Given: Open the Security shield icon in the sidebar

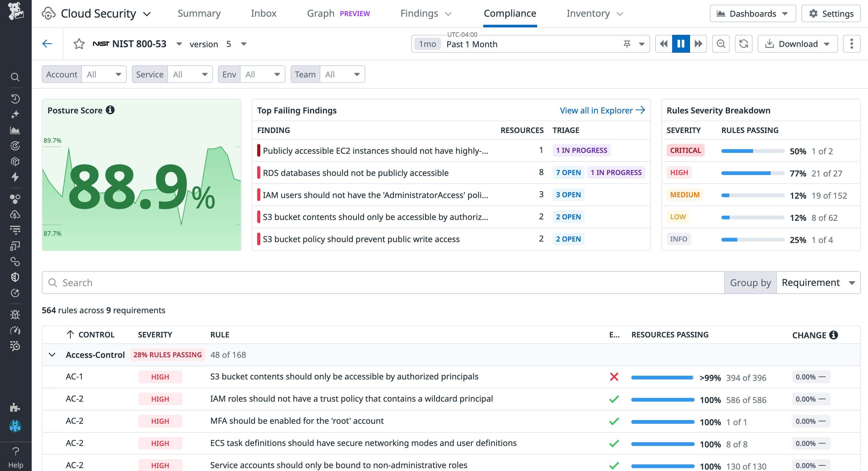Looking at the screenshot, I should [x=16, y=277].
